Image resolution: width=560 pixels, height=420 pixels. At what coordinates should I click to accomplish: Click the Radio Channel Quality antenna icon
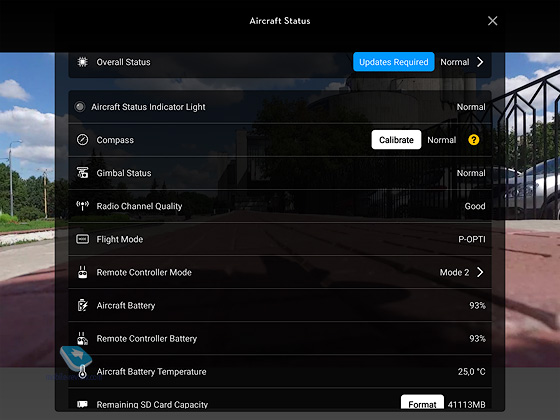point(82,206)
